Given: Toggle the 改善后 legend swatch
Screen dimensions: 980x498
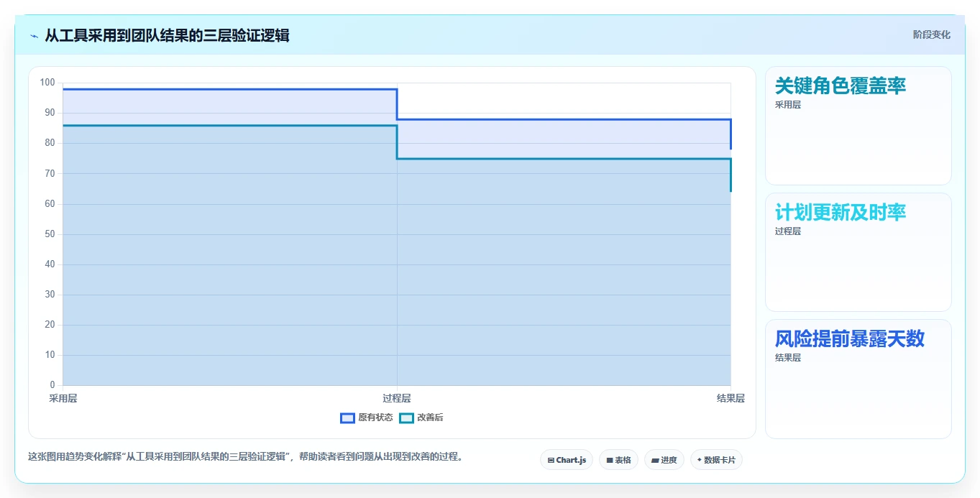Looking at the screenshot, I should click(x=406, y=418).
